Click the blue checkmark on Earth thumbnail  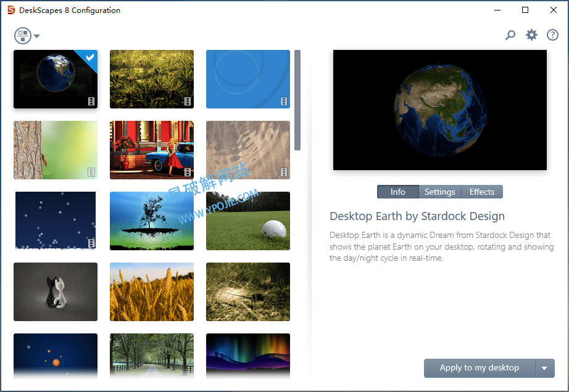pyautogui.click(x=89, y=57)
